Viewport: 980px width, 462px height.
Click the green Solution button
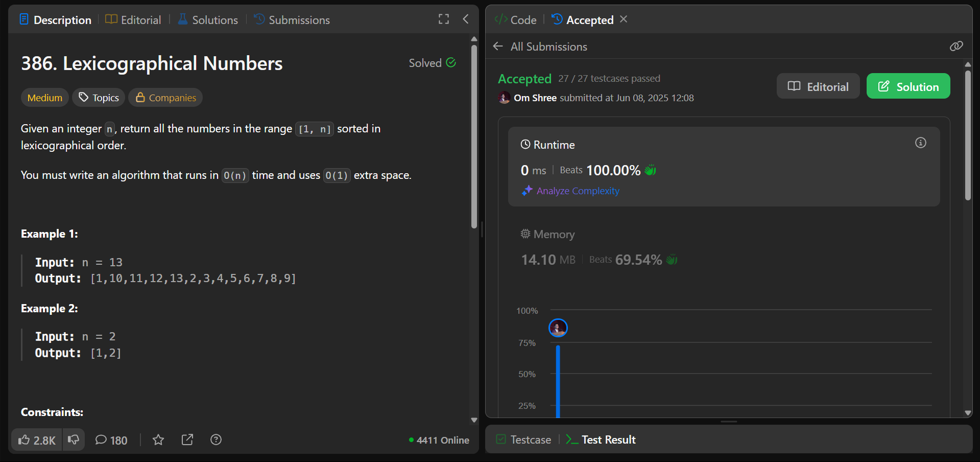click(909, 86)
